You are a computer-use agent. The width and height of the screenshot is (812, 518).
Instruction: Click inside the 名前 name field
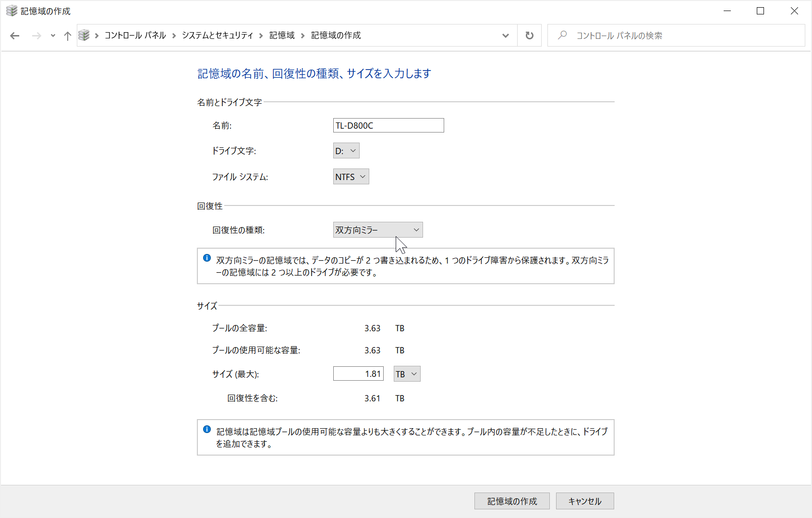coord(388,125)
